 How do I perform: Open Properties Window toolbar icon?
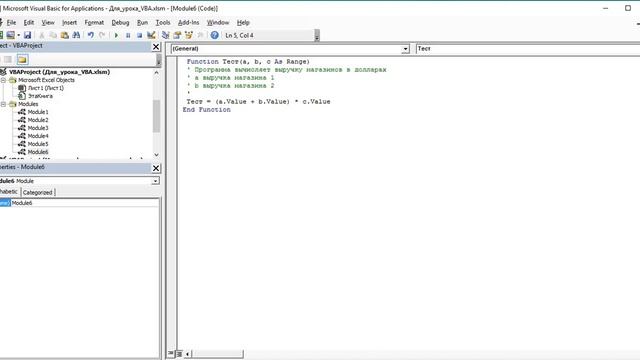(x=177, y=36)
